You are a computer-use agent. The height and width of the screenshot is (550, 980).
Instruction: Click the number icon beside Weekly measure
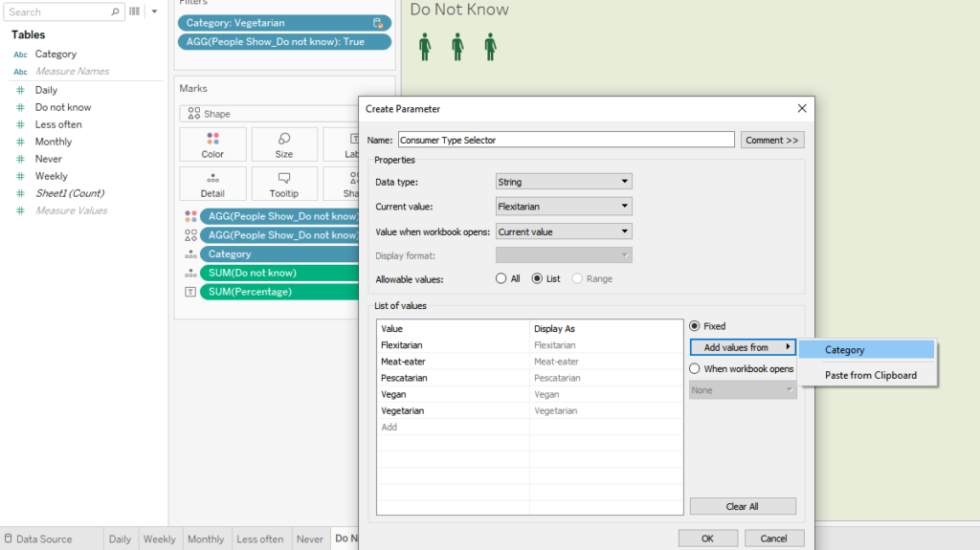tap(21, 176)
